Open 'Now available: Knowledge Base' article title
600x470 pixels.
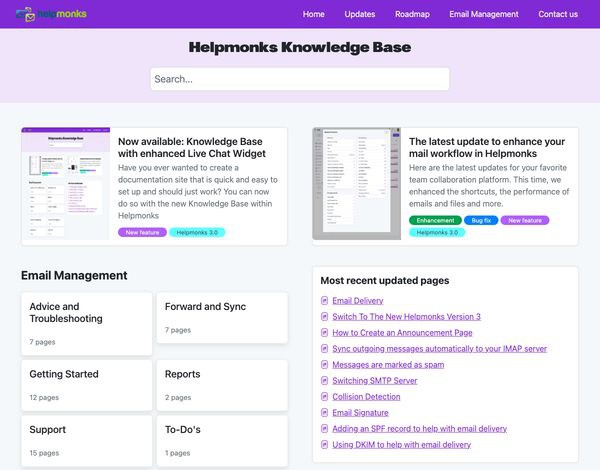point(192,147)
